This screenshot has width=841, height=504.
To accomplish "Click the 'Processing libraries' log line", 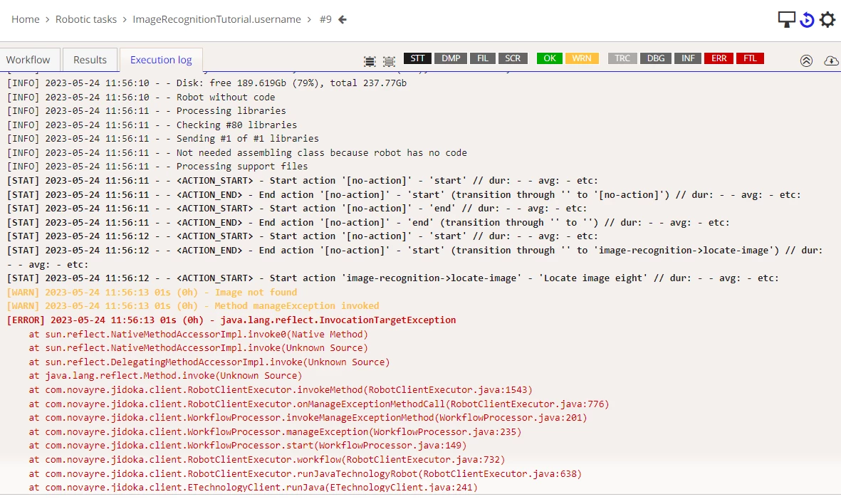I will tap(147, 111).
